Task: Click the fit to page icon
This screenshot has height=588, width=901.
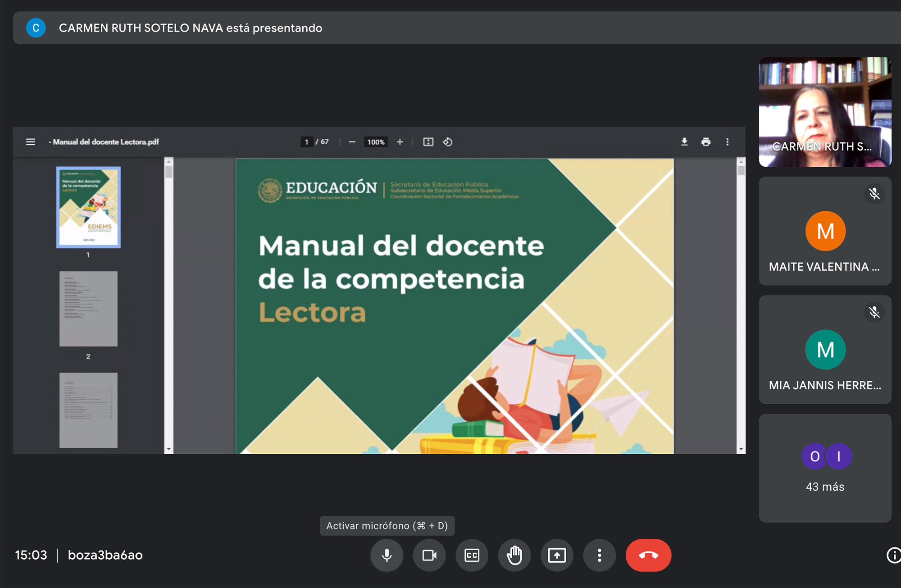Action: 428,142
